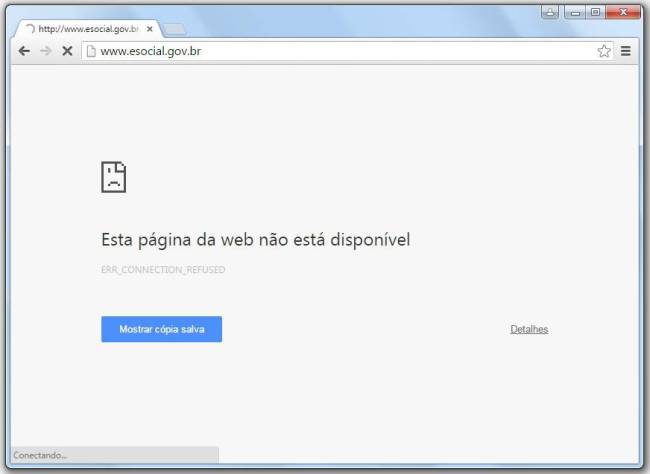Image resolution: width=650 pixels, height=474 pixels.
Task: Minimize the Chrome window
Action: point(576,12)
